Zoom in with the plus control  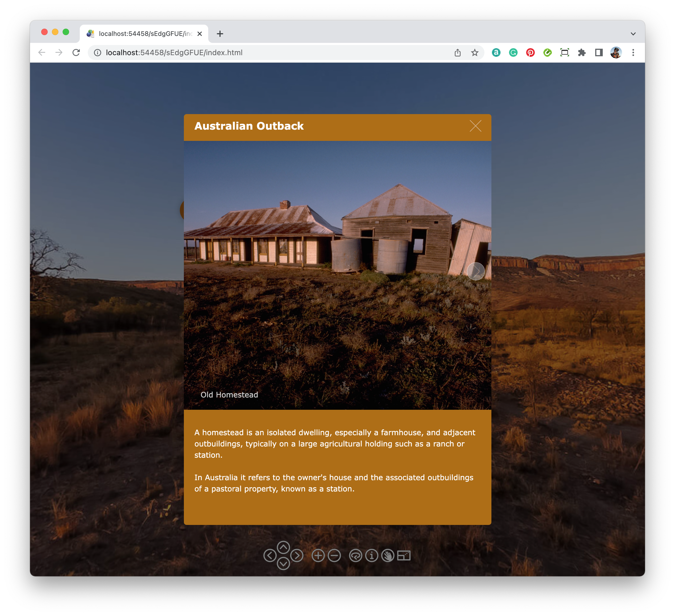click(x=318, y=556)
